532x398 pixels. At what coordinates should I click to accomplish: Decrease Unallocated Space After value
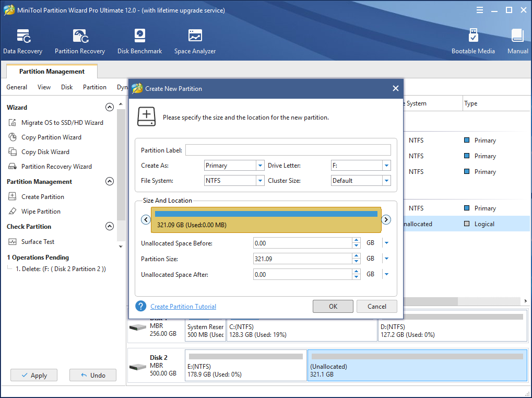click(x=356, y=277)
